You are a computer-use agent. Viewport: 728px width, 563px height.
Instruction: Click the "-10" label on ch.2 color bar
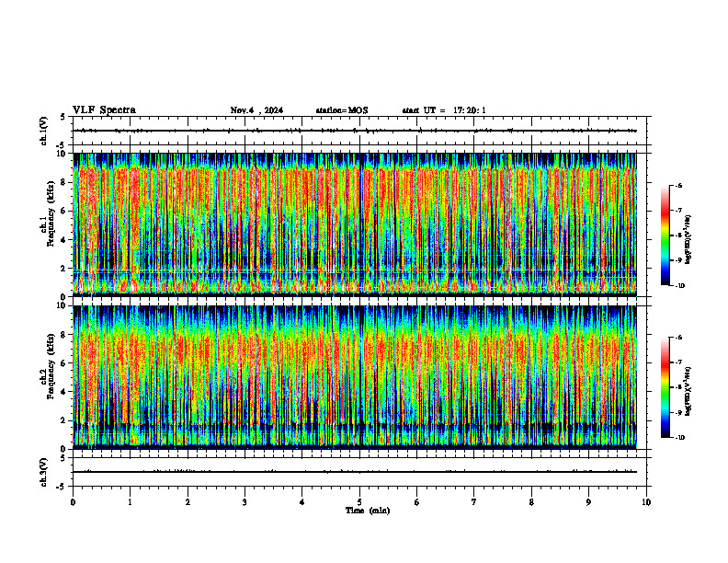coord(680,438)
